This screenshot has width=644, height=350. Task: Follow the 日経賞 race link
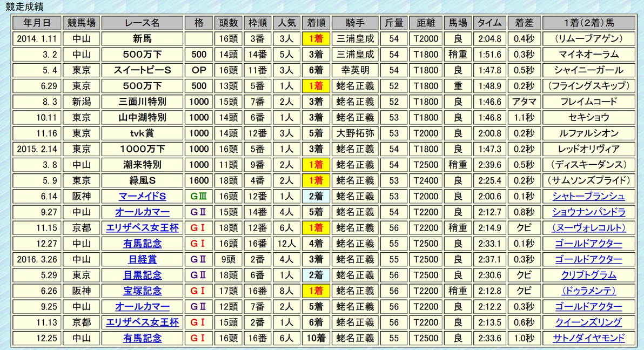142,259
